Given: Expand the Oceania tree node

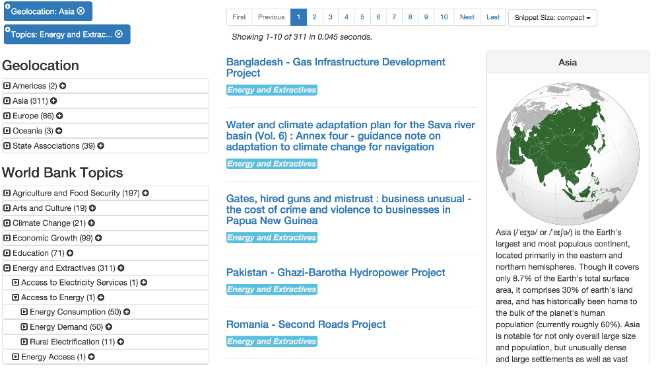Looking at the screenshot, I should tap(7, 130).
